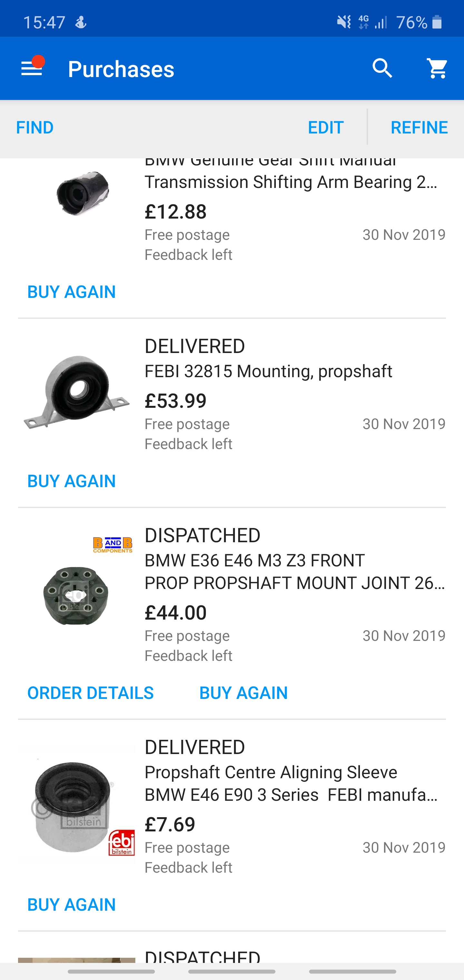Open REFINE filter options
The height and width of the screenshot is (980, 464).
(419, 127)
